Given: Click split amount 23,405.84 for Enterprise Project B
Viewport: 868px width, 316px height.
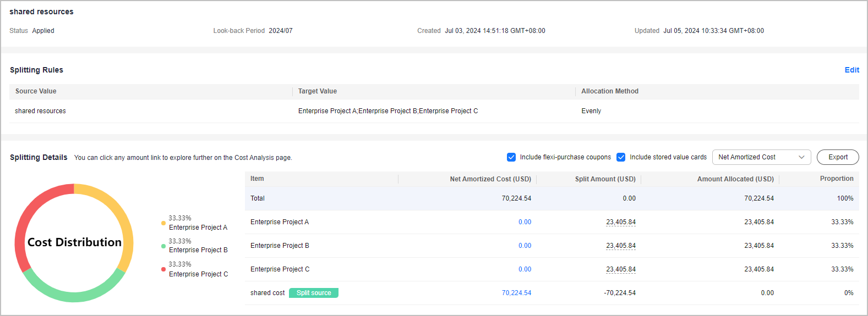Looking at the screenshot, I should 621,246.
